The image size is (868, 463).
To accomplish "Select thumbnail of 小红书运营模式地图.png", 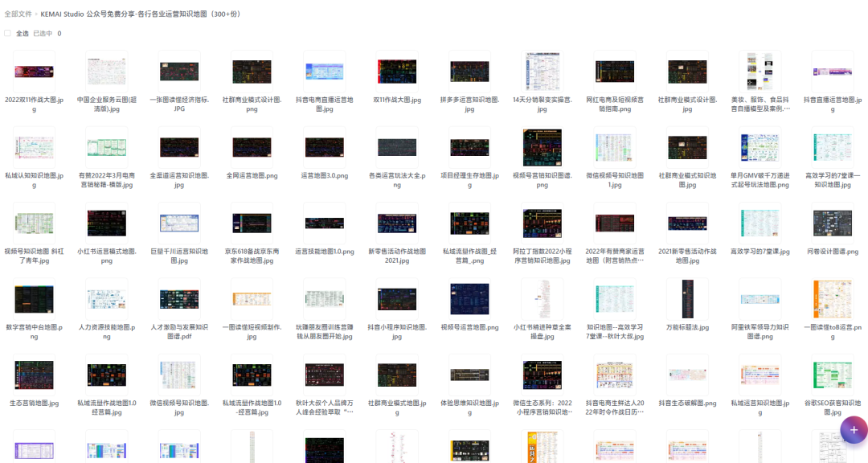I will pos(107,223).
